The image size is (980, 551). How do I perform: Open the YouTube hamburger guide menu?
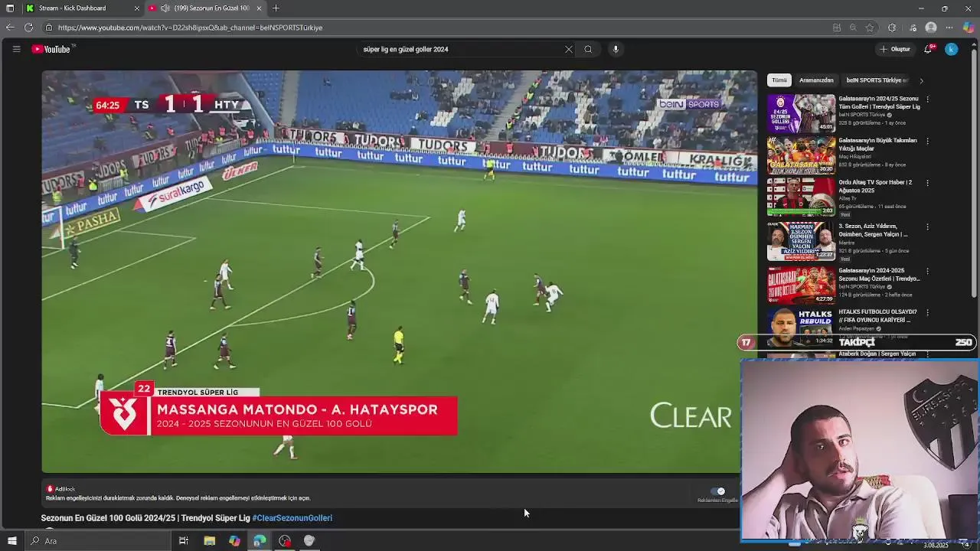(16, 49)
